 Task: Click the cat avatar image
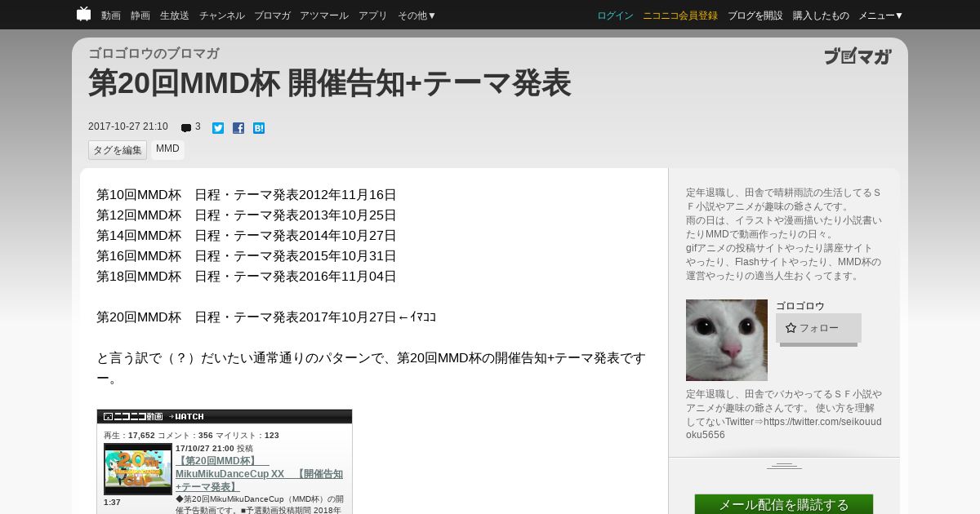pyautogui.click(x=727, y=340)
